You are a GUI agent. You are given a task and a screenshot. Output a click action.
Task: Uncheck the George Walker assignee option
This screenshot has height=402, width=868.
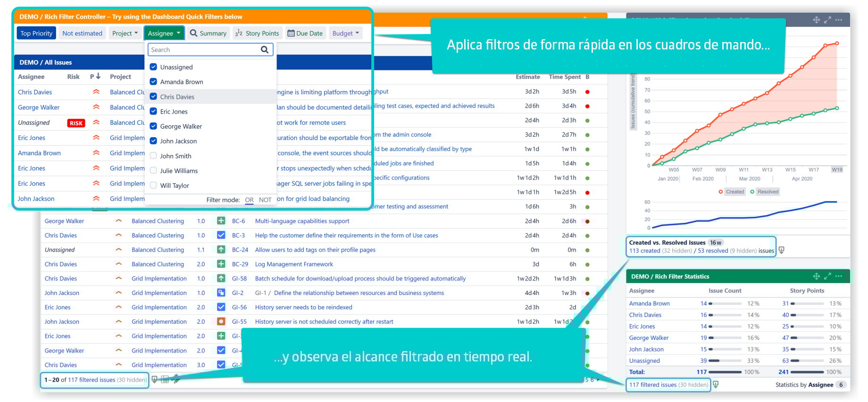[x=153, y=126]
